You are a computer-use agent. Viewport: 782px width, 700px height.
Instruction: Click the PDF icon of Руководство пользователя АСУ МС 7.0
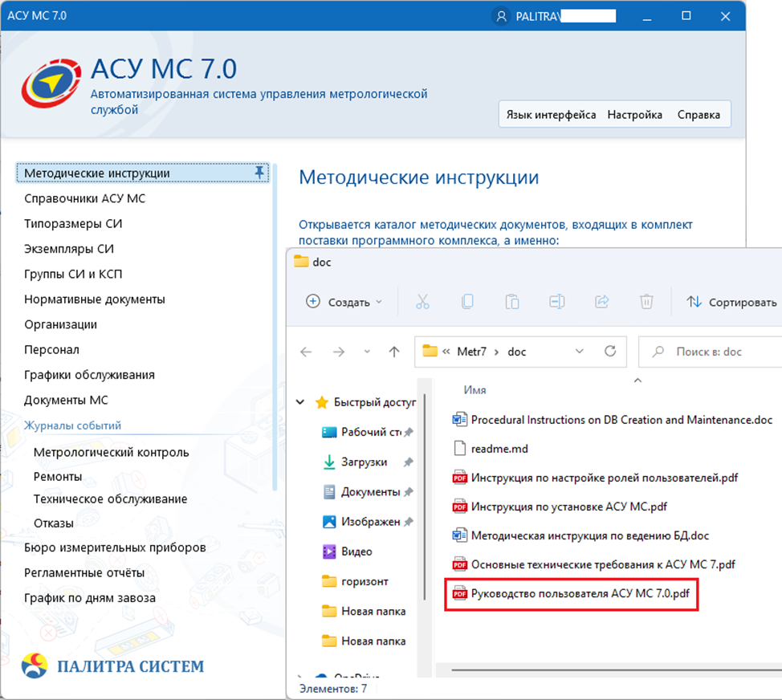coord(459,593)
